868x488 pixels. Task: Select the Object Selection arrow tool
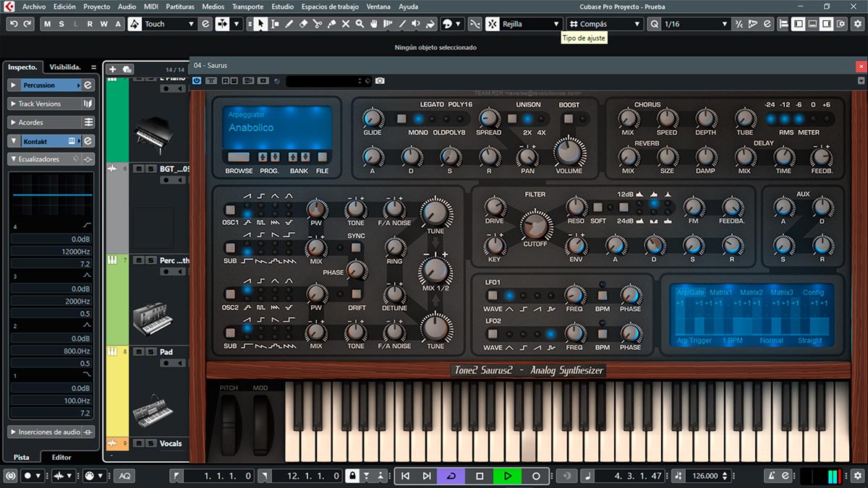coord(260,24)
